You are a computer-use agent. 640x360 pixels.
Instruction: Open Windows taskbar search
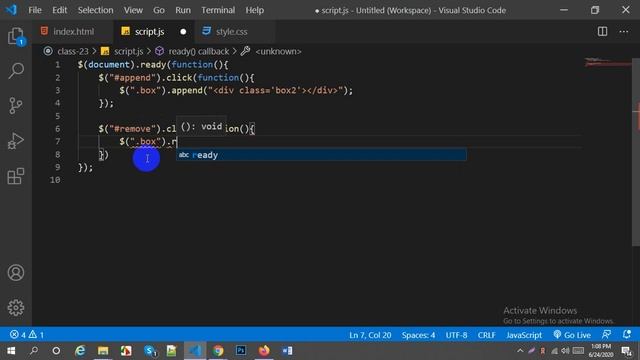[x=34, y=351]
